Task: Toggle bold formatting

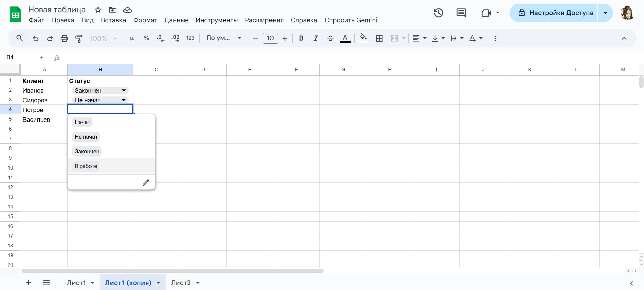Action: [x=301, y=38]
